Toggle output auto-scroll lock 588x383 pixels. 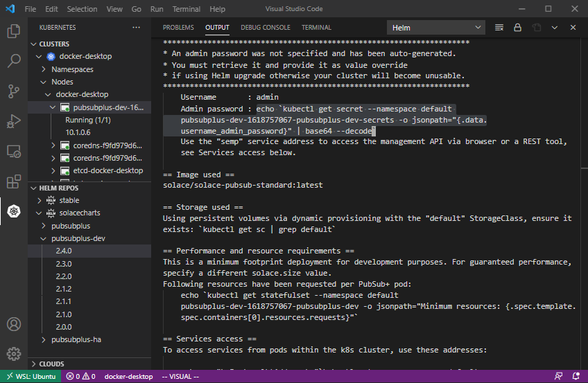[517, 28]
